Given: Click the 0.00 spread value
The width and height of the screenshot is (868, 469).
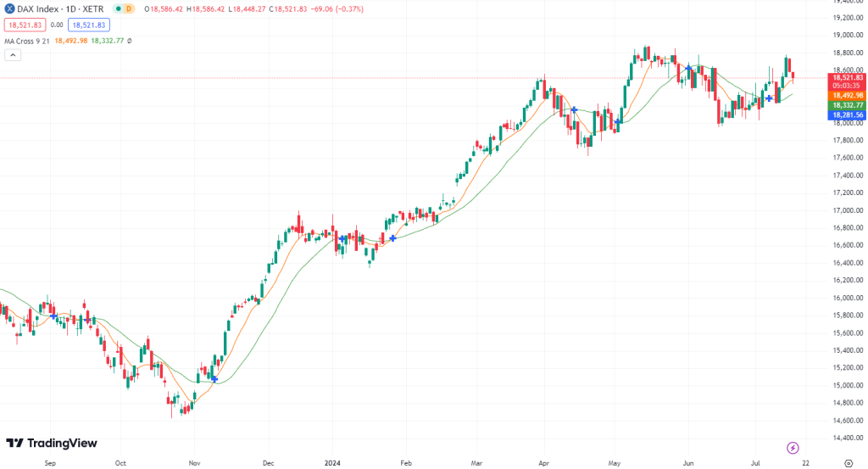Looking at the screenshot, I should click(57, 25).
